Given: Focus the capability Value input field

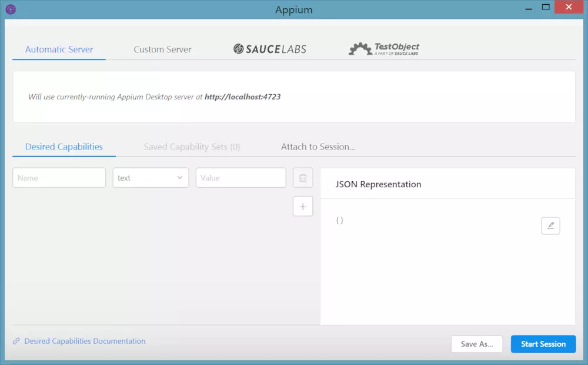Looking at the screenshot, I should pos(240,178).
